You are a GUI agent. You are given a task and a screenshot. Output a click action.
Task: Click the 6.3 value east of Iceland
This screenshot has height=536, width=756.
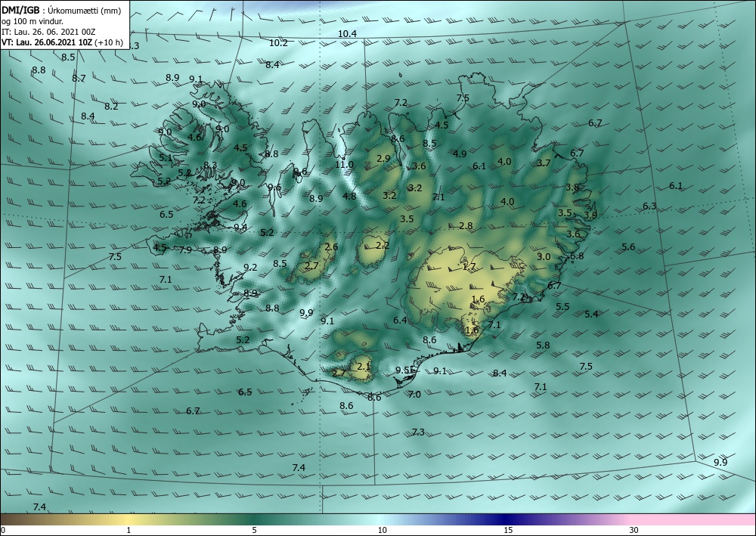[x=649, y=206]
